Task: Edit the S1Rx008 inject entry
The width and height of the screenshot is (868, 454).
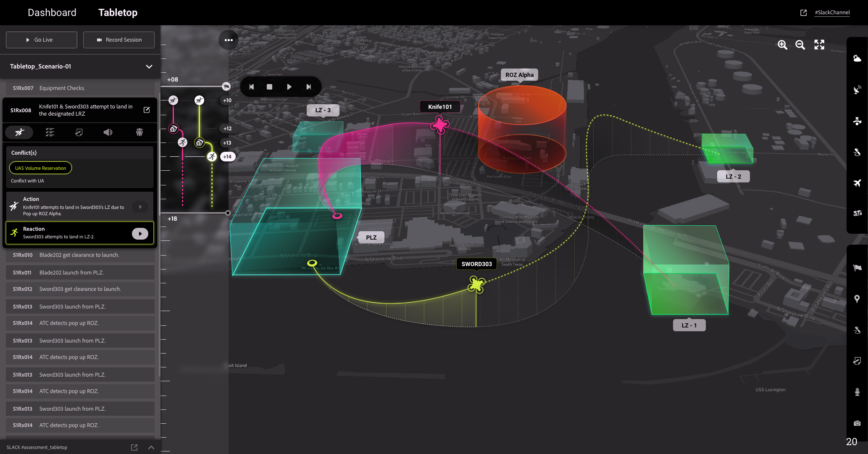Action: (x=147, y=110)
